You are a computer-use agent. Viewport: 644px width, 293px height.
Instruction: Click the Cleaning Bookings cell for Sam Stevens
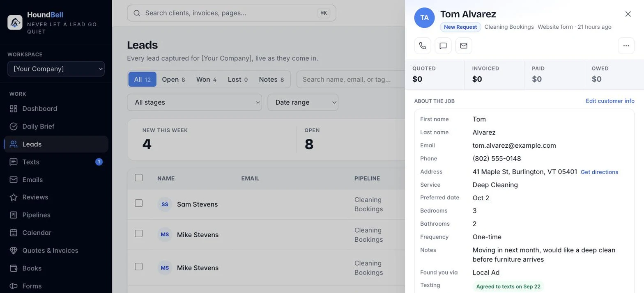point(369,204)
